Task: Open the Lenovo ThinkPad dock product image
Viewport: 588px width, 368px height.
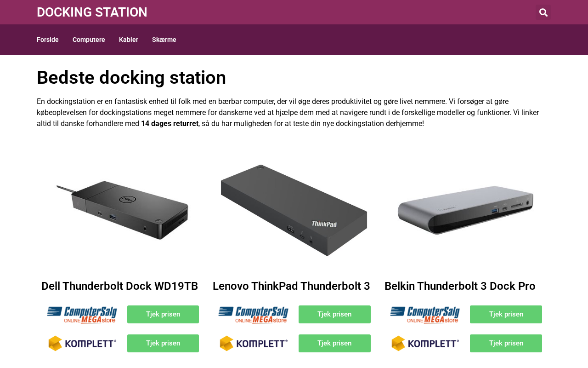Action: pyautogui.click(x=294, y=210)
